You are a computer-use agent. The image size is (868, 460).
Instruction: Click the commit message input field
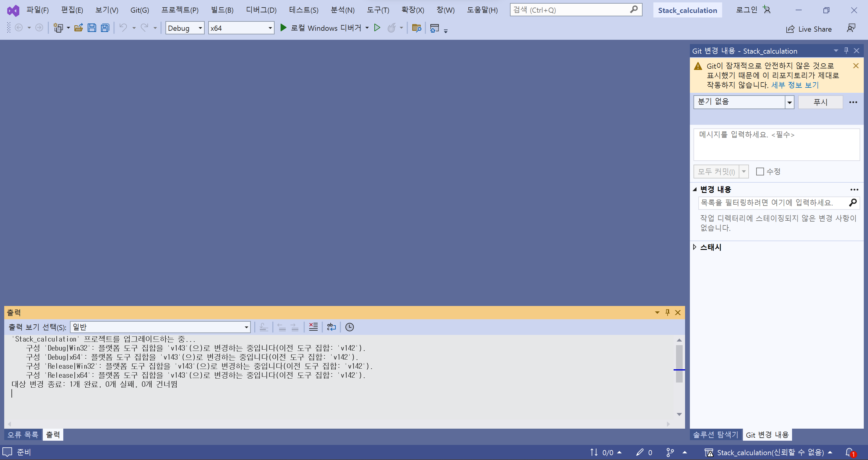tap(776, 145)
